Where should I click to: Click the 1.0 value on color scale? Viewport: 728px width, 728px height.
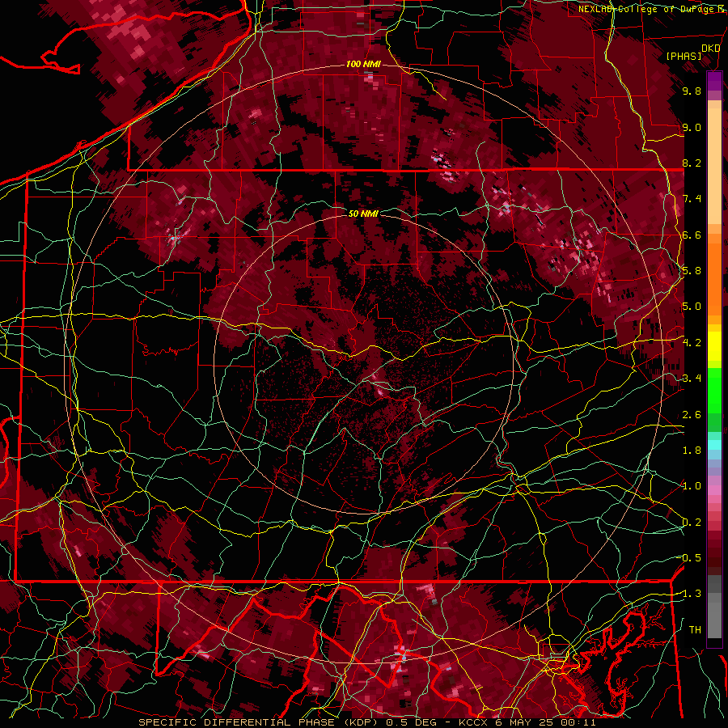692,486
